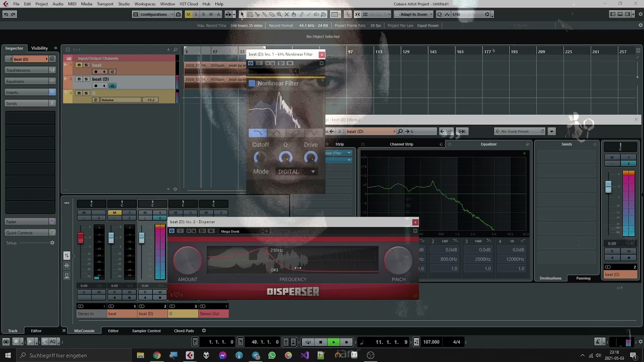Screen dimensions: 644x362
Task: Open the VST Cloud menu
Action: tap(189, 4)
